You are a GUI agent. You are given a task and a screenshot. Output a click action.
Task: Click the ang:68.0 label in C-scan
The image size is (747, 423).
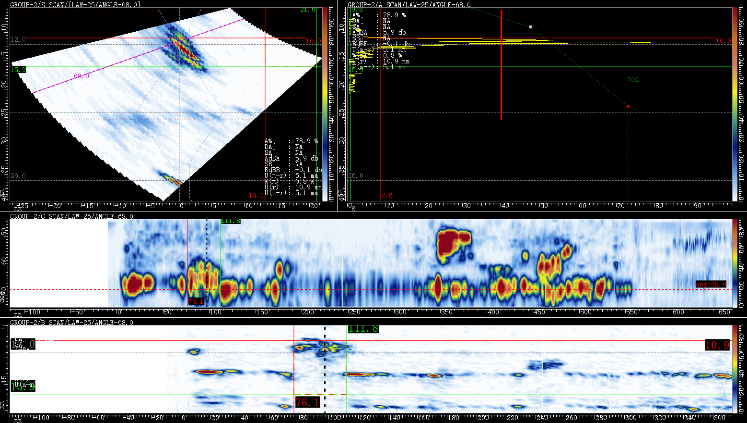pos(711,284)
